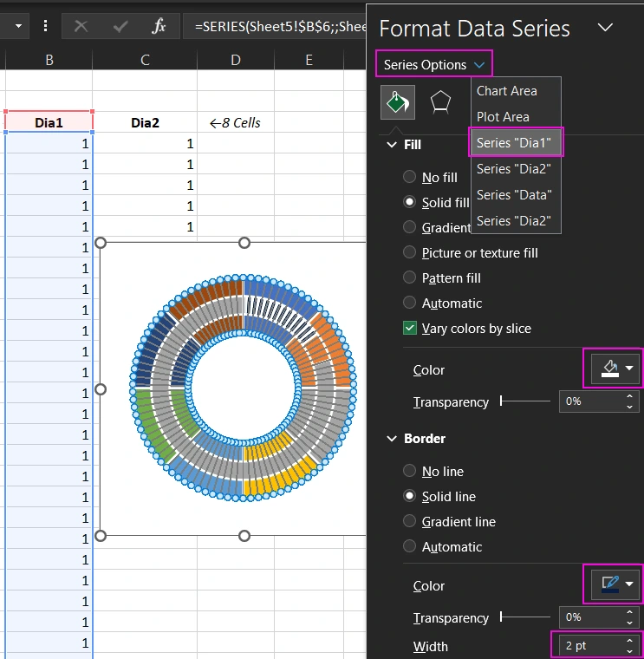This screenshot has height=659, width=644.
Task: Open the Fill & Line paint bucket tab
Action: (398, 102)
